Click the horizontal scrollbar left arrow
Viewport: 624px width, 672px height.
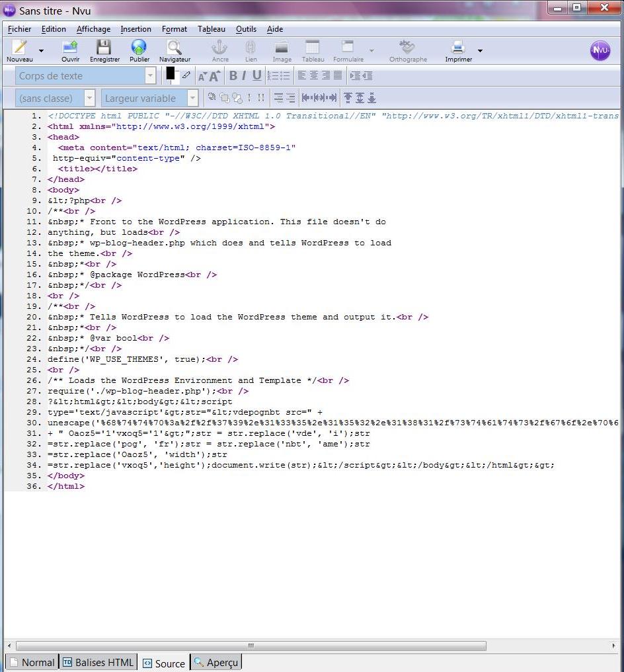(9, 646)
